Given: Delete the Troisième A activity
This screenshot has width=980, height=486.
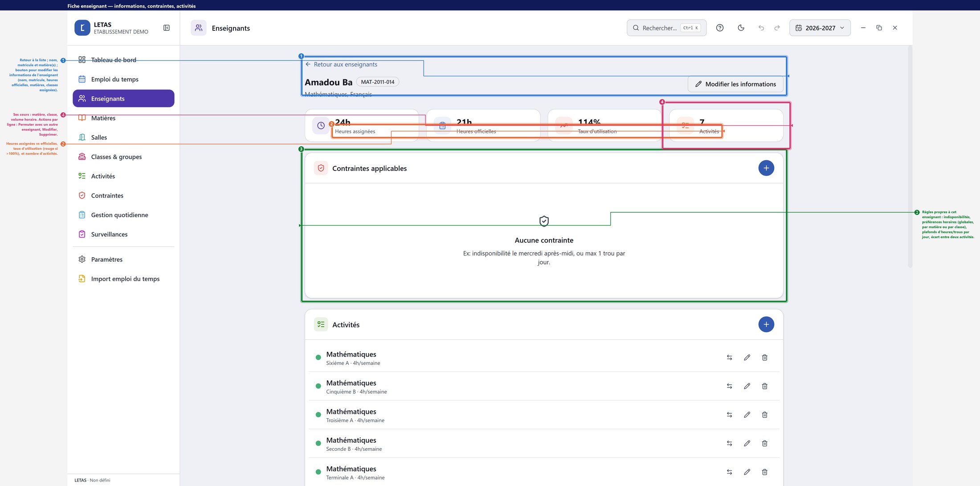Looking at the screenshot, I should click(765, 415).
